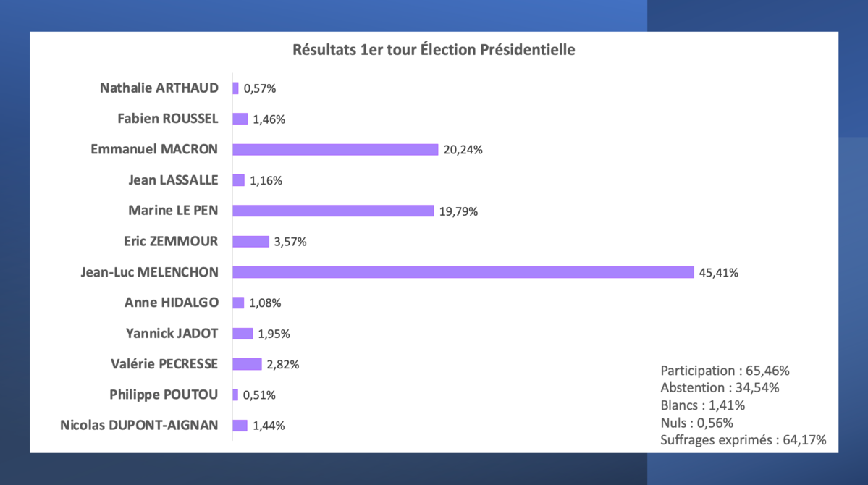Click the 'Philippe POUTOU' axis label

pyautogui.click(x=164, y=395)
